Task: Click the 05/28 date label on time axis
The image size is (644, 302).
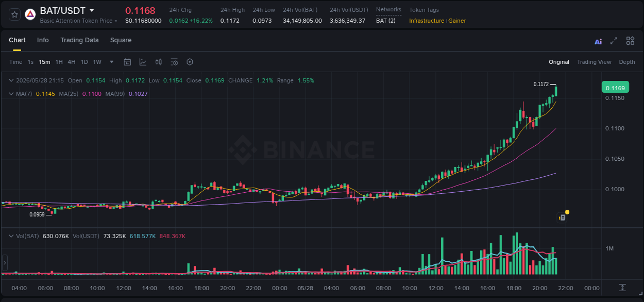Action: (306, 288)
